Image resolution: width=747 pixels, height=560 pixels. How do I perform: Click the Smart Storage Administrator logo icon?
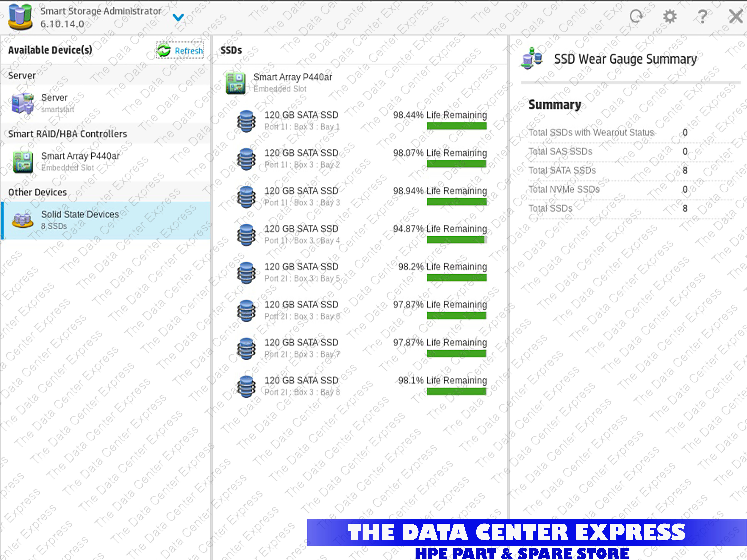point(20,17)
